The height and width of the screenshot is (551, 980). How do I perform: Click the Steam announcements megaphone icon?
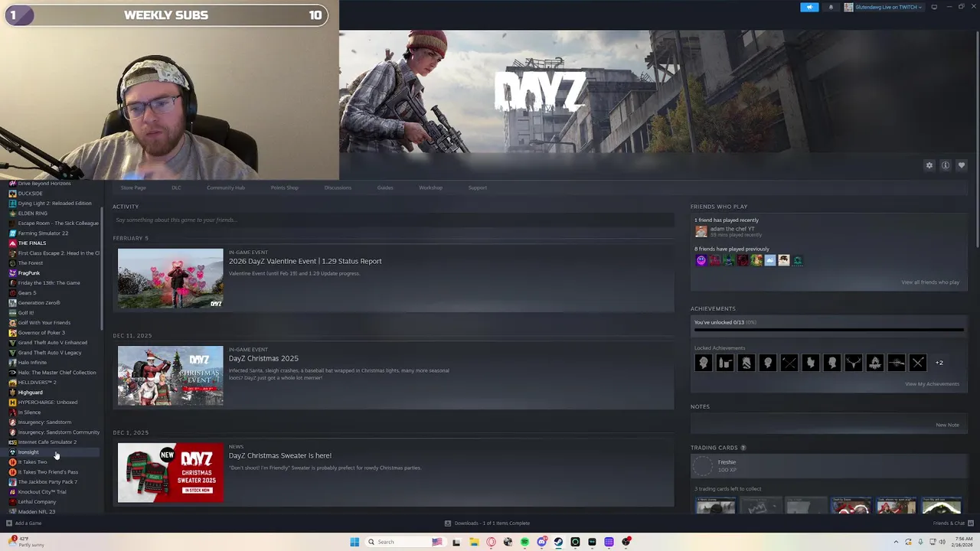[x=809, y=7]
